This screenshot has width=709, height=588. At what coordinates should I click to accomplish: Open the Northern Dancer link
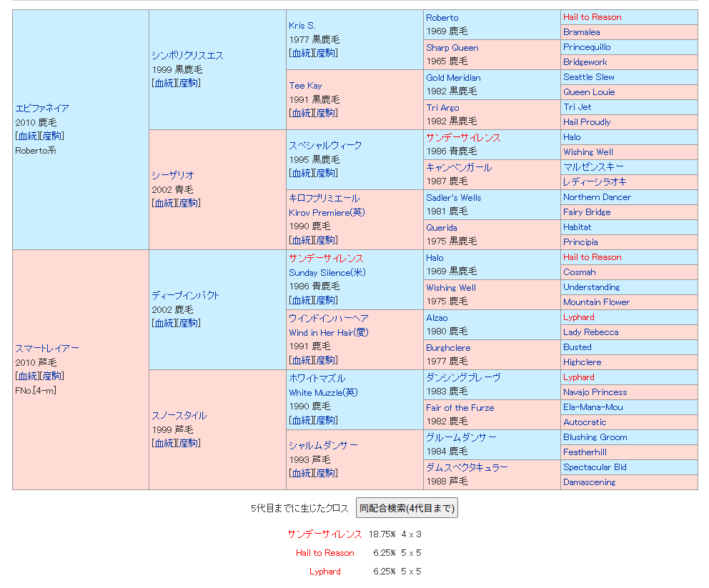pos(597,197)
